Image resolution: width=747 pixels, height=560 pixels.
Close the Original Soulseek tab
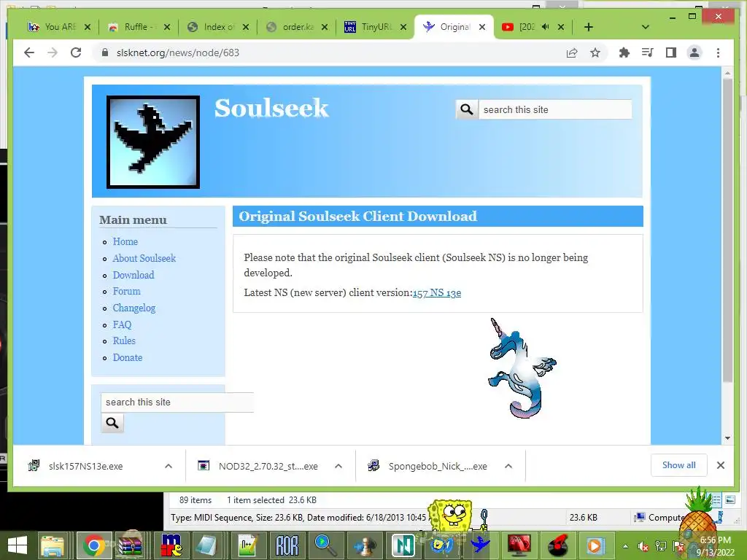click(x=482, y=27)
